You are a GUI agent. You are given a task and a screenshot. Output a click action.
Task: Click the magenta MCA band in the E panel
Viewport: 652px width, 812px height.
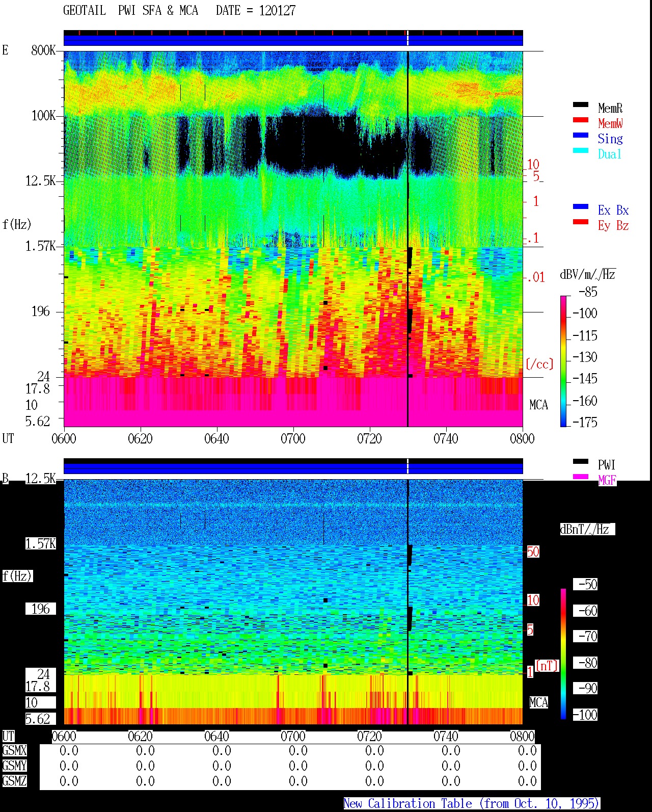pos(293,402)
